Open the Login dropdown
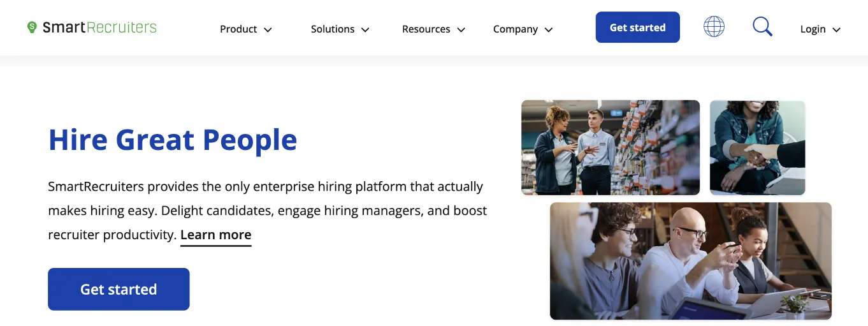 click(x=820, y=29)
